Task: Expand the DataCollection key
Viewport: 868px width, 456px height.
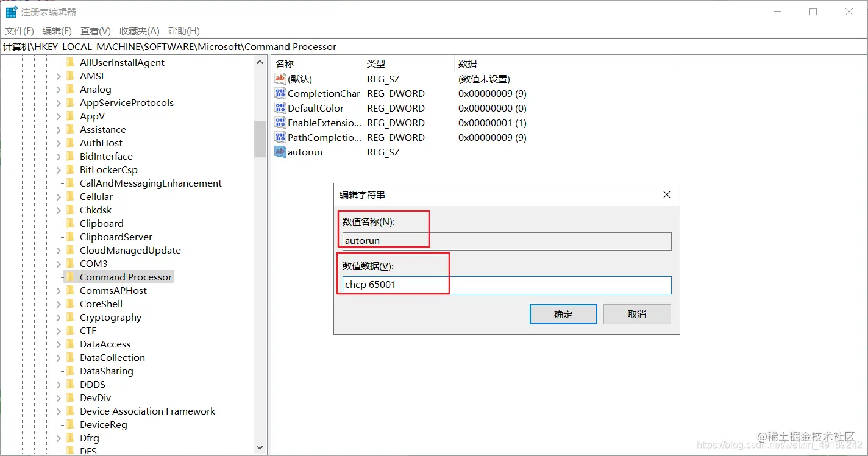Action: (x=59, y=357)
